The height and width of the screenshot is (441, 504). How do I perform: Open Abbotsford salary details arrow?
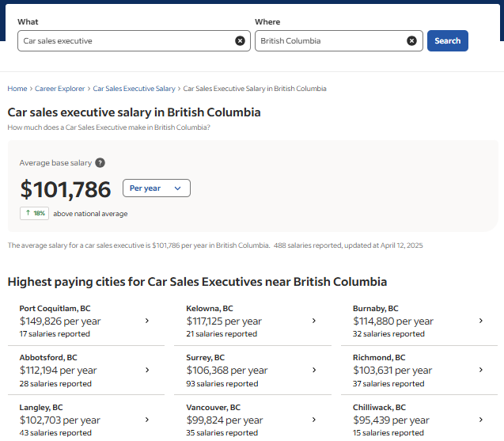147,370
